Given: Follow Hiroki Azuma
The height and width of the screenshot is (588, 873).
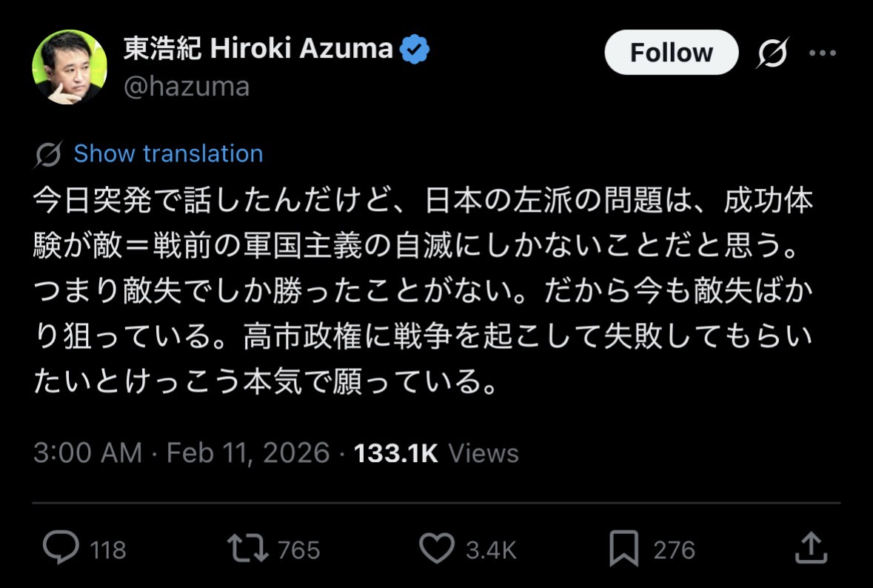Looking at the screenshot, I should (671, 53).
